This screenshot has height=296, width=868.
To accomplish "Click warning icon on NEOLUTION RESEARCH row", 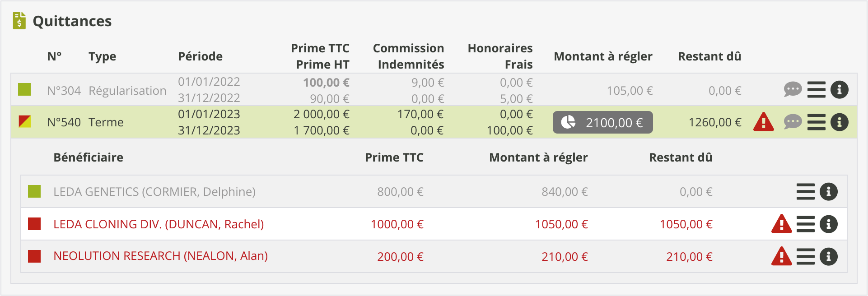I will tap(782, 257).
